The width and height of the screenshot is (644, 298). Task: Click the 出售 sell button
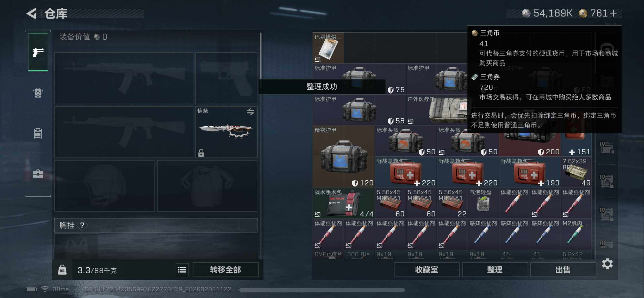[563, 270]
